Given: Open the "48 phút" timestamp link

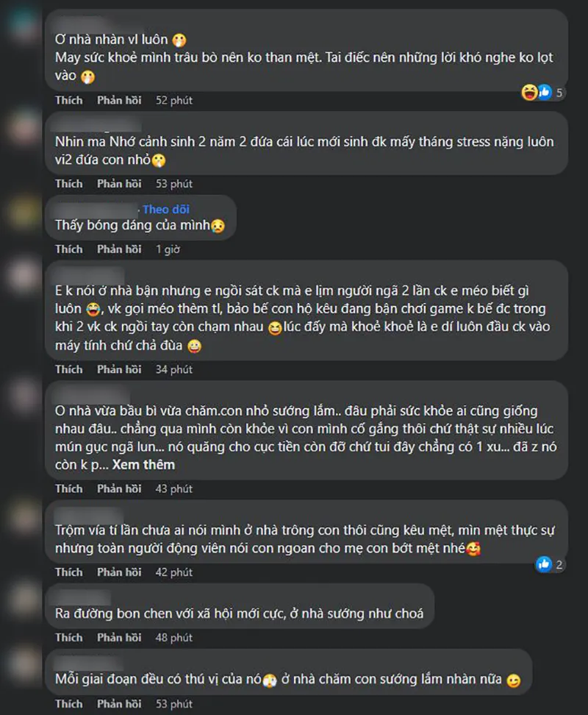Looking at the screenshot, I should point(174,637).
